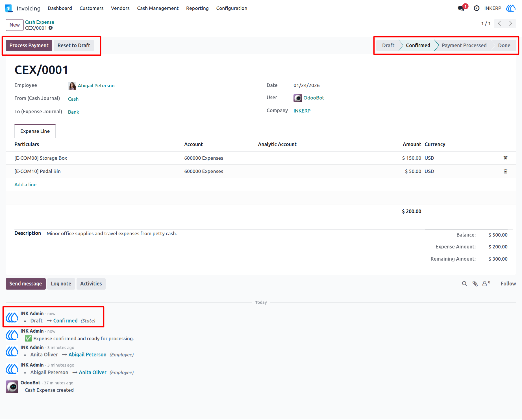Select the Done status stage
The width and height of the screenshot is (522, 420).
pyautogui.click(x=504, y=46)
